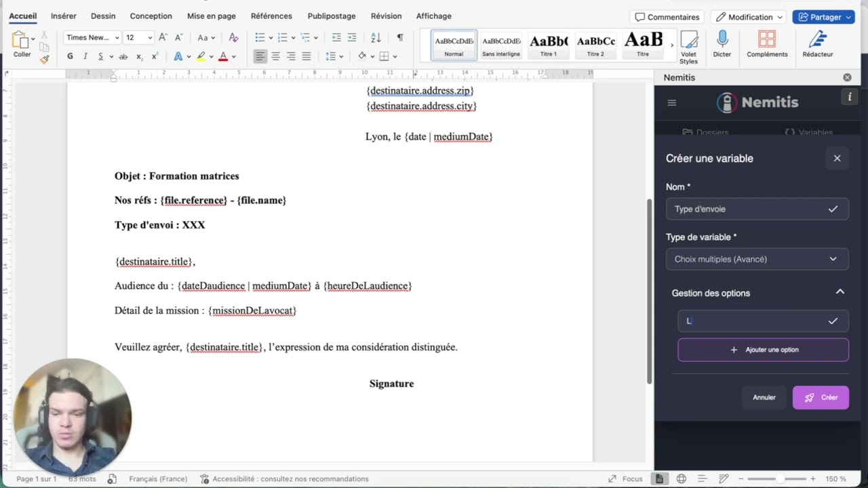Screen dimensions: 868x488
Task: Open the Rédacteur editor
Action: tap(817, 45)
